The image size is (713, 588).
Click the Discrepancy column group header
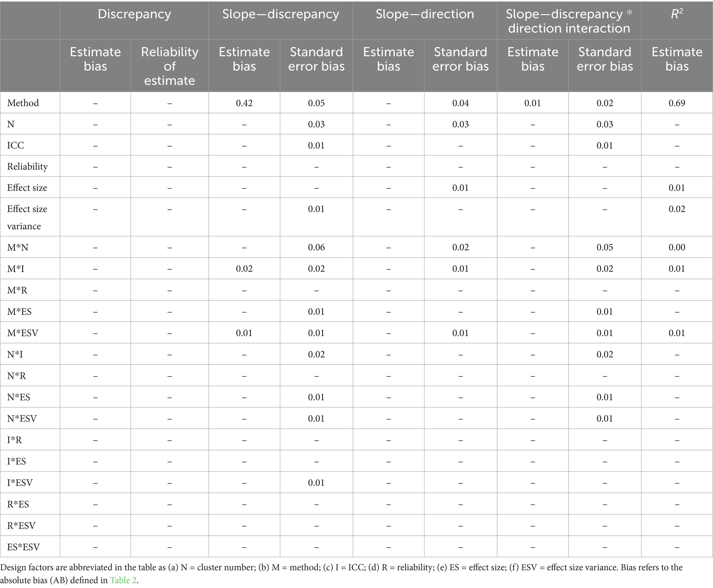coord(134,14)
